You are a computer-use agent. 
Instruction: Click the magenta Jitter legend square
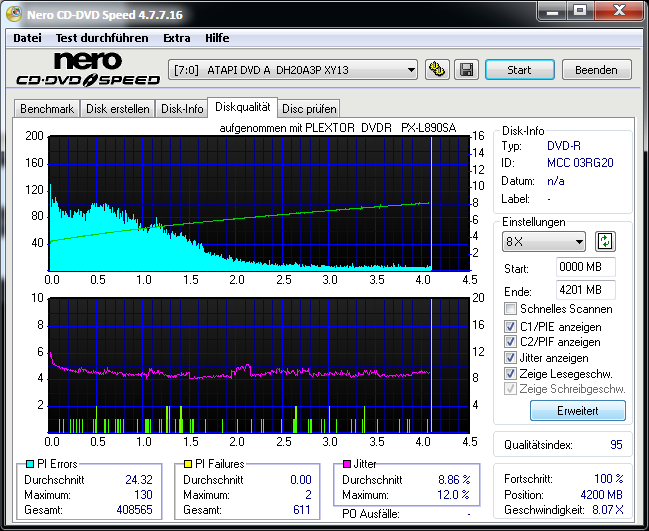347,464
